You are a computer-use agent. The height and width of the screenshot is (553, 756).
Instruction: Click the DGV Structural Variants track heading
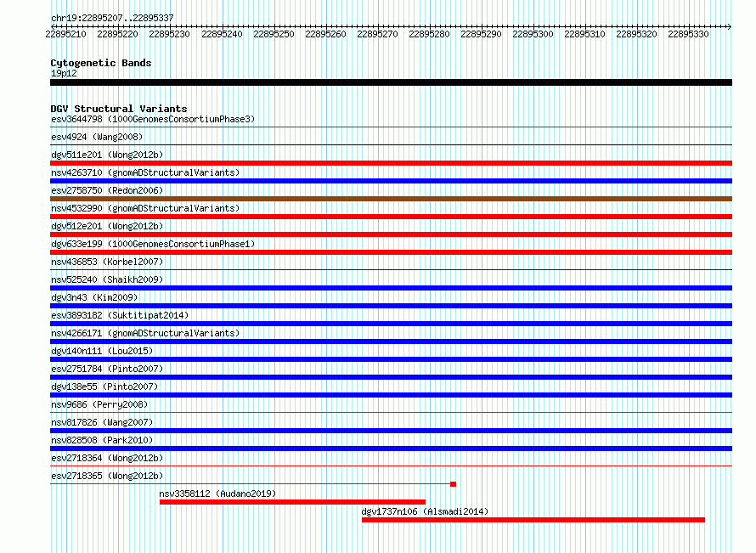click(119, 109)
